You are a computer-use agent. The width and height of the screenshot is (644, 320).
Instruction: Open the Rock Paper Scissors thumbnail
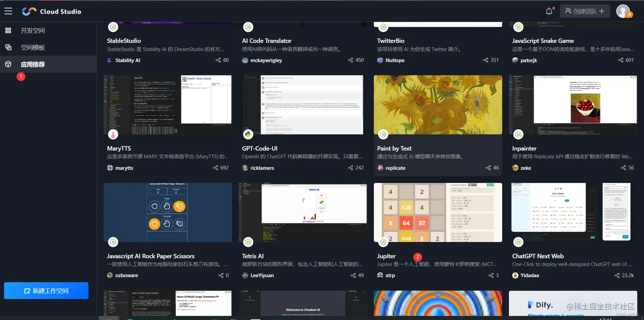[x=167, y=212]
